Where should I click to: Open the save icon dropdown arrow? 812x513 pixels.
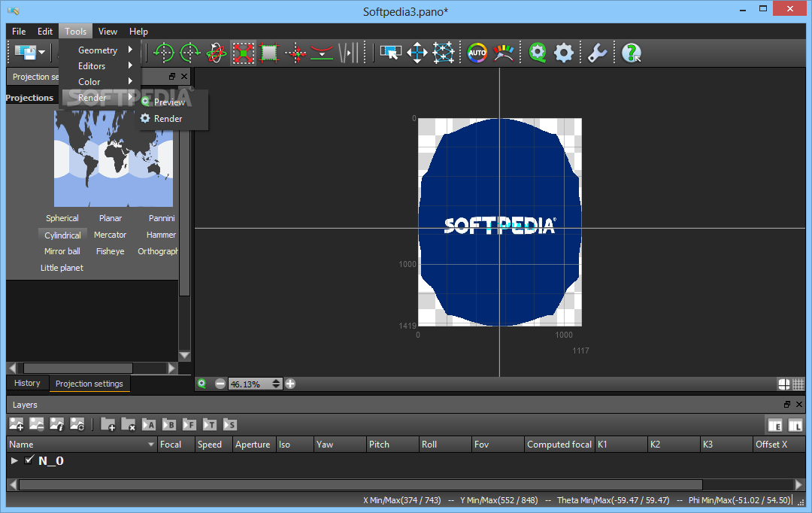point(42,53)
